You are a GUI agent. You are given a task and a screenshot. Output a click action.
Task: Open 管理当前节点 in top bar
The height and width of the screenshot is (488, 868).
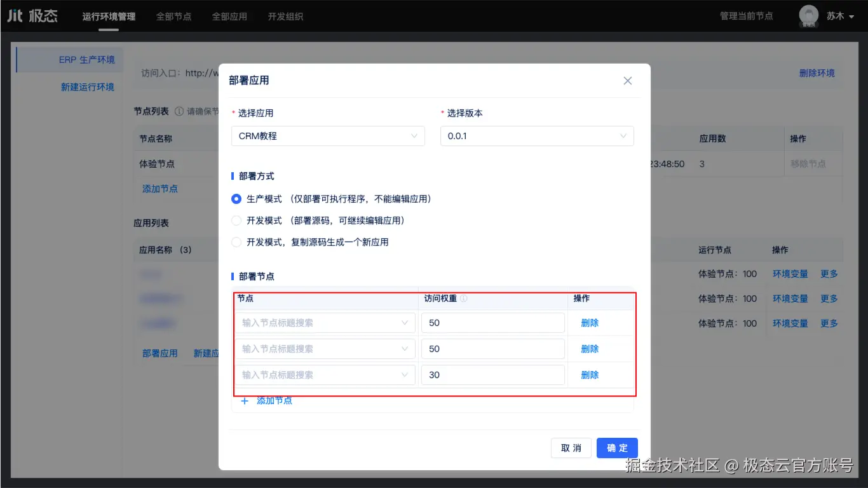[x=746, y=16]
